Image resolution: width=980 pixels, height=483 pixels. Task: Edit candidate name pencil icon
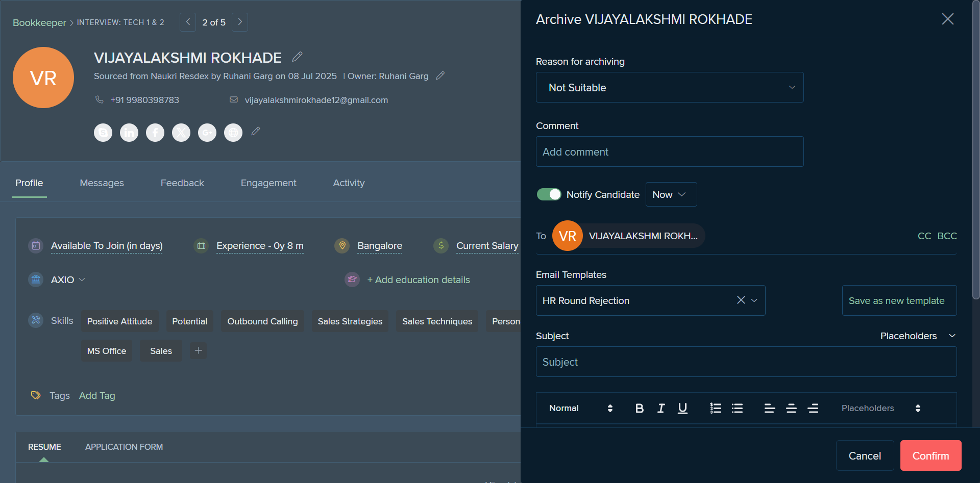pyautogui.click(x=298, y=57)
